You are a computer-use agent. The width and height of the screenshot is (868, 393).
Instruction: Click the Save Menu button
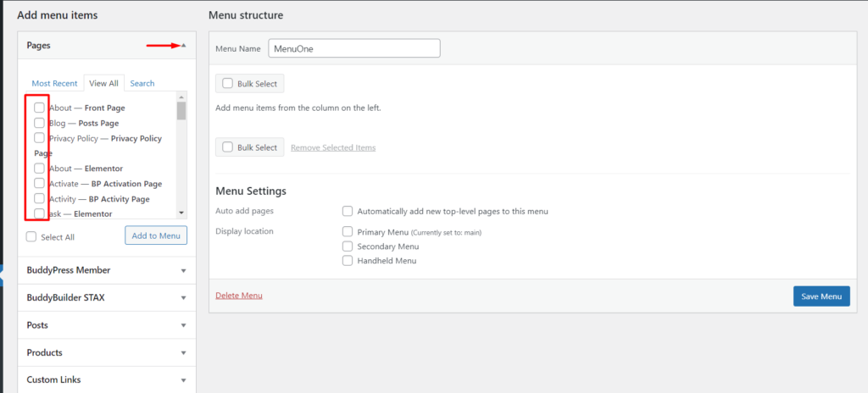821,296
